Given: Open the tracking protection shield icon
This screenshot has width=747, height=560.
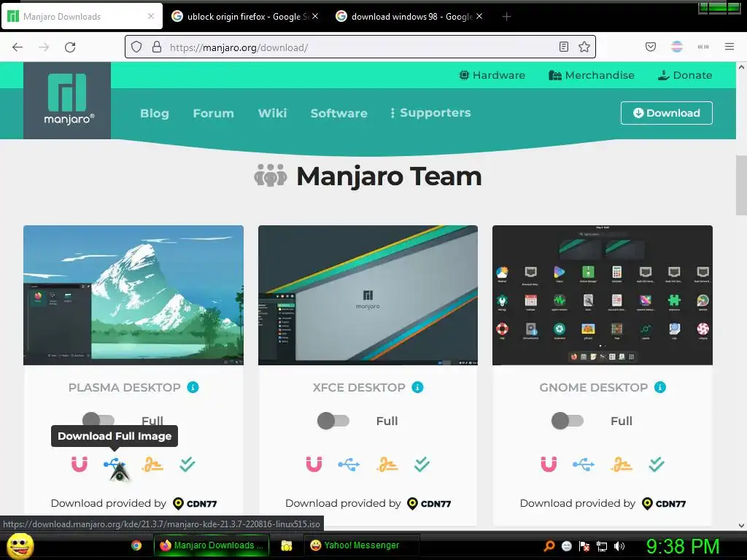Looking at the screenshot, I should click(136, 47).
